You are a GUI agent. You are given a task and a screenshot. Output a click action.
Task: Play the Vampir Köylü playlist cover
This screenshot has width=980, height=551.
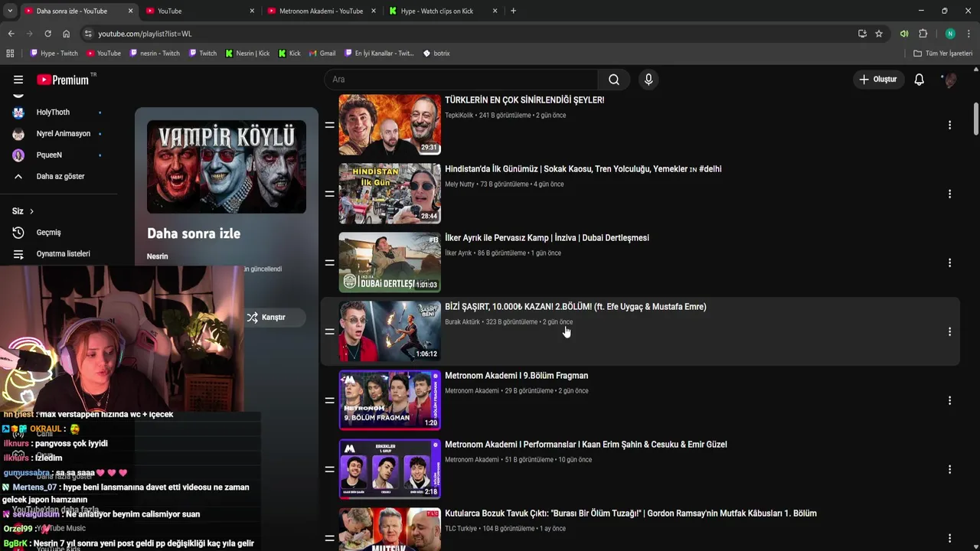(227, 167)
